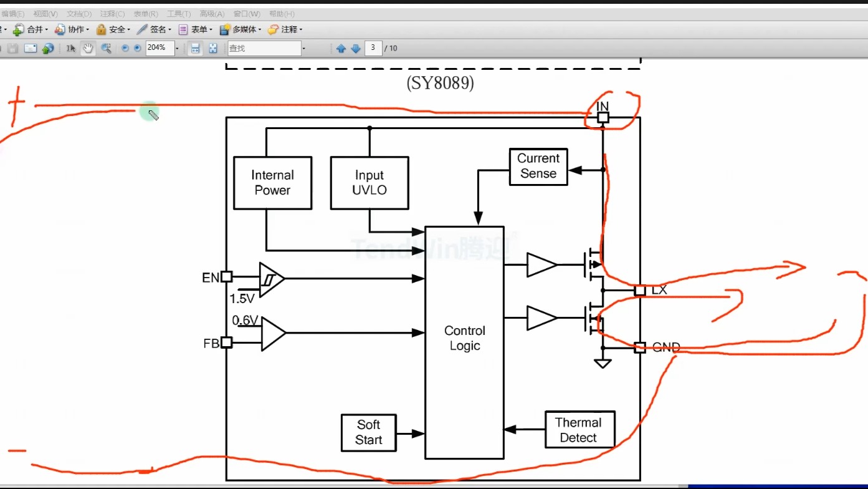Screen dimensions: 868x489
Task: Click the Current Sense block label
Action: [538, 166]
